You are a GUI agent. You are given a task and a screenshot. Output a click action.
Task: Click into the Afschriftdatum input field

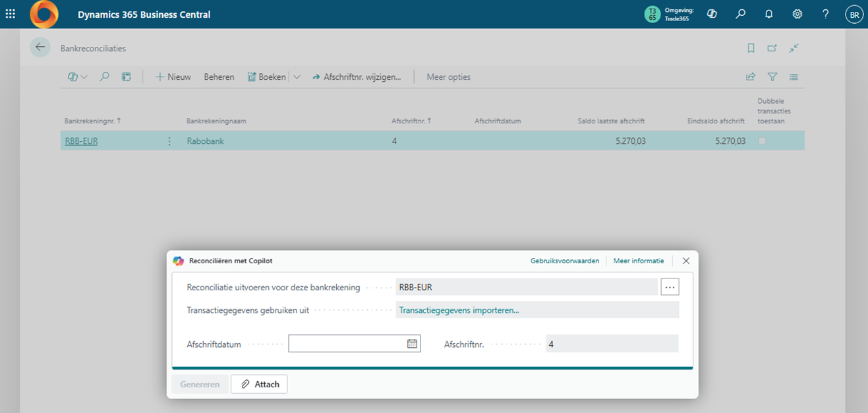(x=347, y=344)
